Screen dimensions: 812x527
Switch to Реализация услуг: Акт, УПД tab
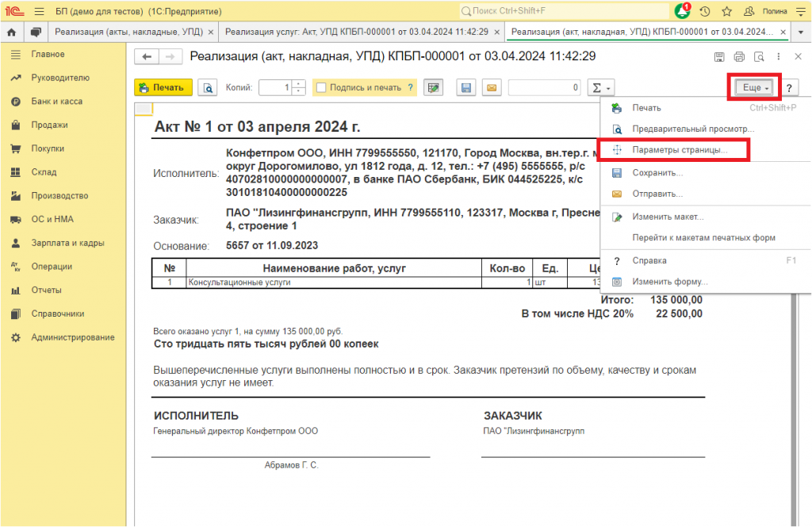357,32
